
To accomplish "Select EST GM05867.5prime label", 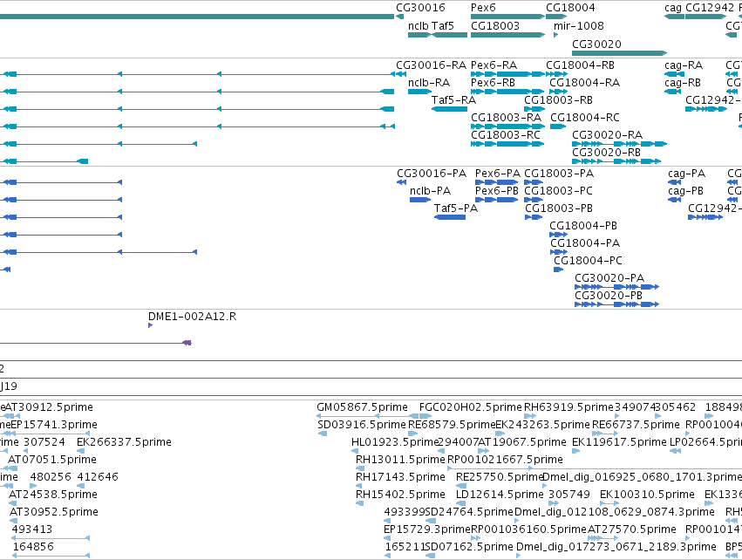I will click(362, 407).
